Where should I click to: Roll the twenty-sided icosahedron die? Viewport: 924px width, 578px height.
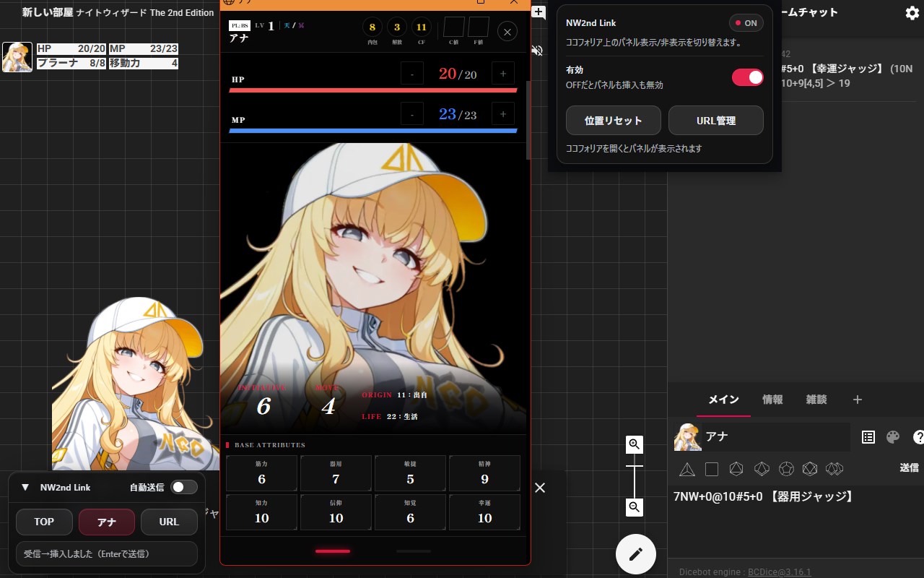(810, 470)
